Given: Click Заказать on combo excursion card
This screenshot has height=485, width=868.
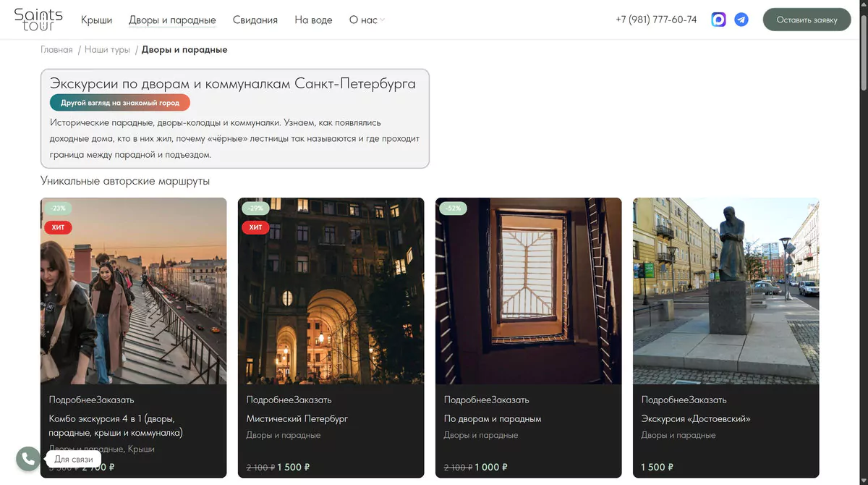Looking at the screenshot, I should (x=115, y=400).
